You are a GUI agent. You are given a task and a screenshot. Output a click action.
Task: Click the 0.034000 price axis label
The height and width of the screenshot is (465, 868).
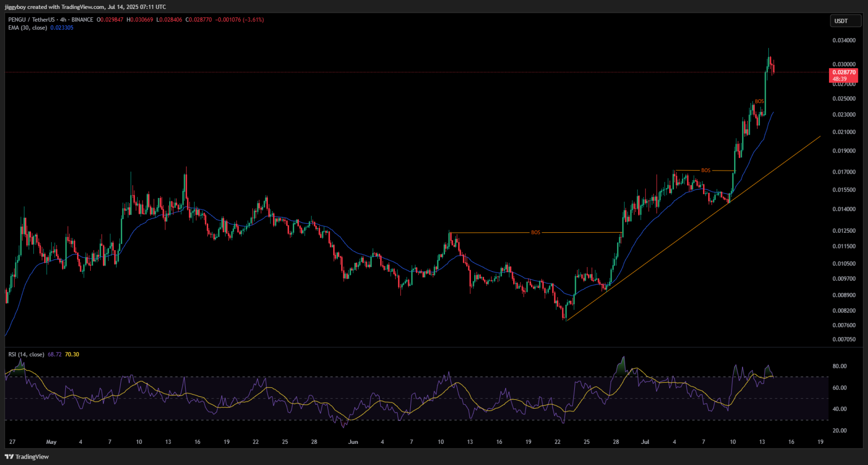(x=844, y=40)
